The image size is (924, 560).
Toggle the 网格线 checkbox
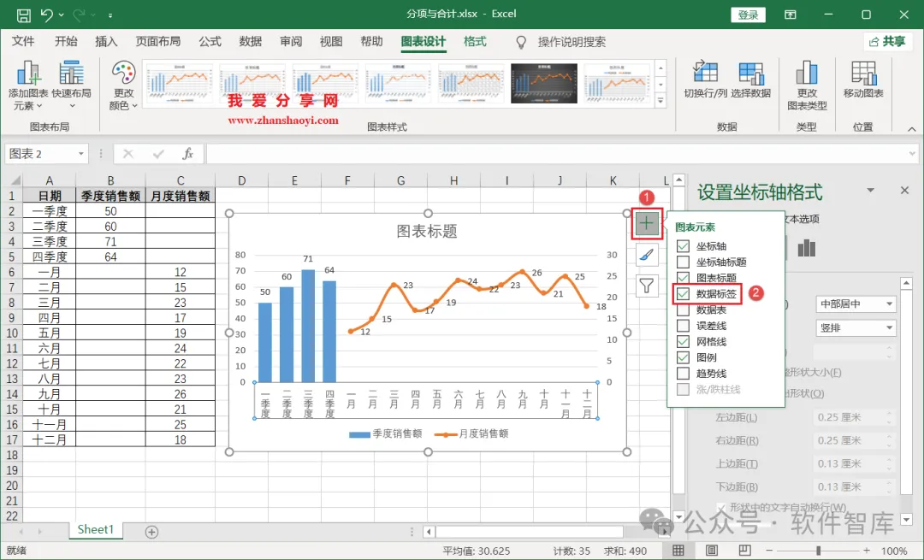click(x=683, y=341)
